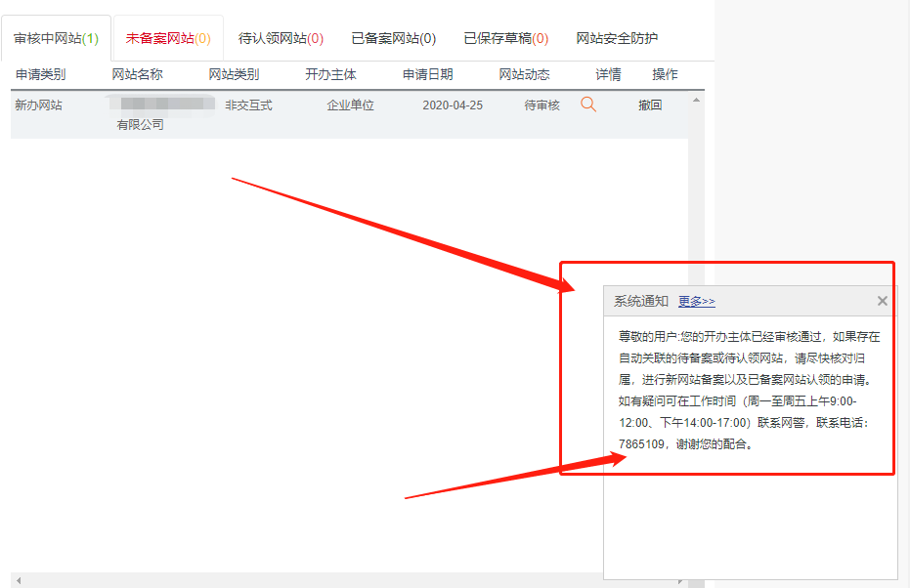Image resolution: width=910 pixels, height=588 pixels.
Task: Open details with the magnifier icon
Action: point(587,105)
